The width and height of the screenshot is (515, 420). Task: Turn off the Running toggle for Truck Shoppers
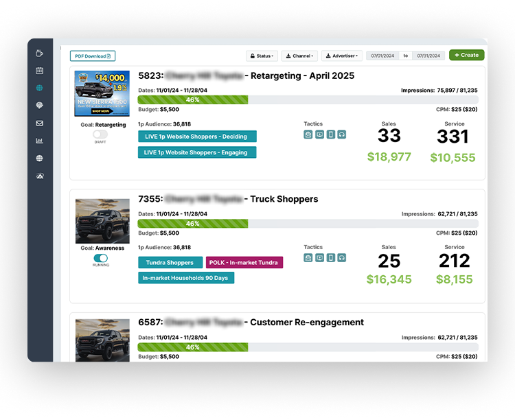(100, 258)
